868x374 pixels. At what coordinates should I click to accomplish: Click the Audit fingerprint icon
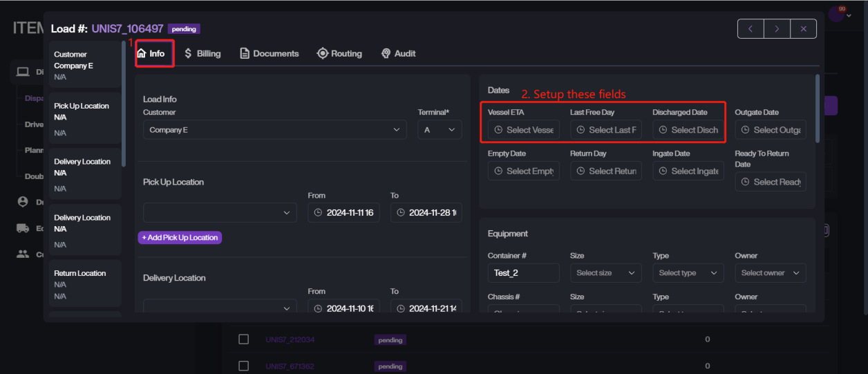[386, 53]
